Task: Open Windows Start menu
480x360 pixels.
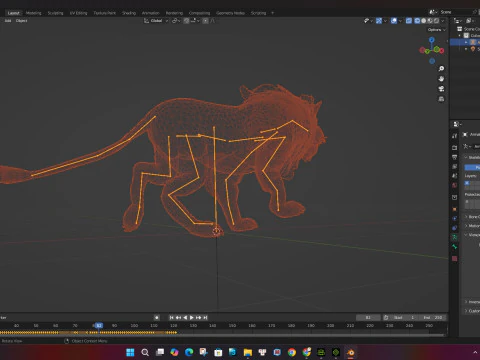Action: click(x=130, y=352)
